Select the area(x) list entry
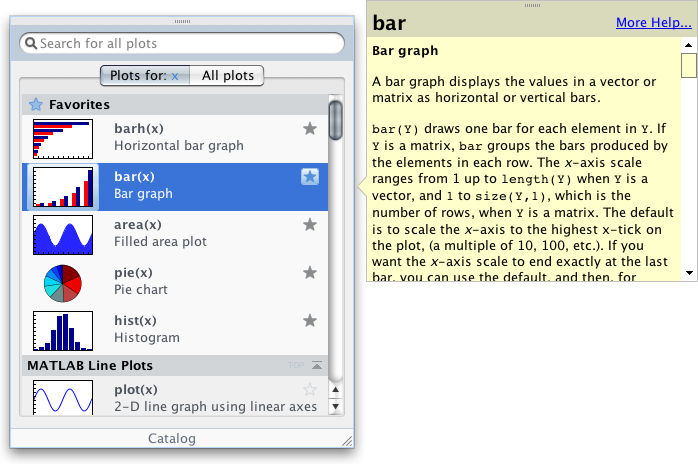 tap(180, 234)
